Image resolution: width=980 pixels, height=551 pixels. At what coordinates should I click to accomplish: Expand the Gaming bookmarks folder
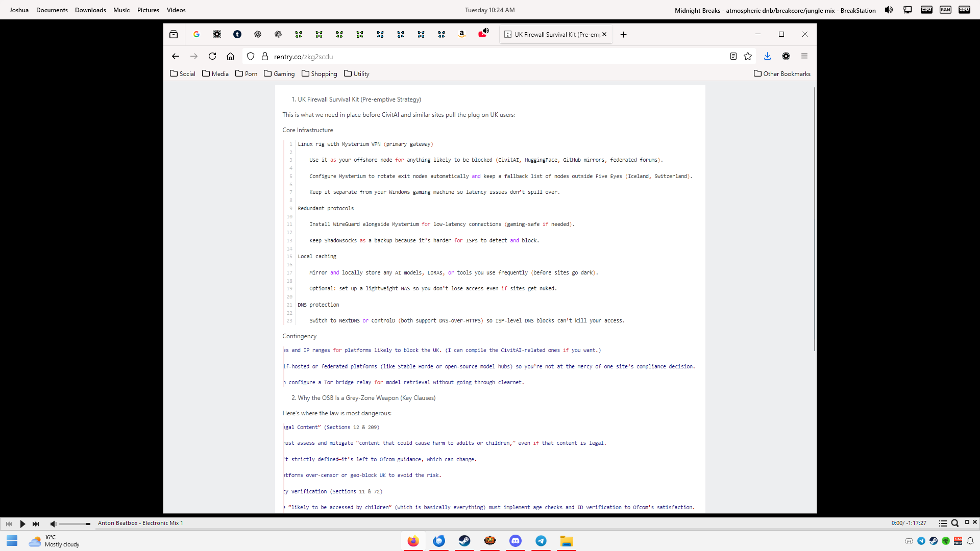(x=279, y=73)
